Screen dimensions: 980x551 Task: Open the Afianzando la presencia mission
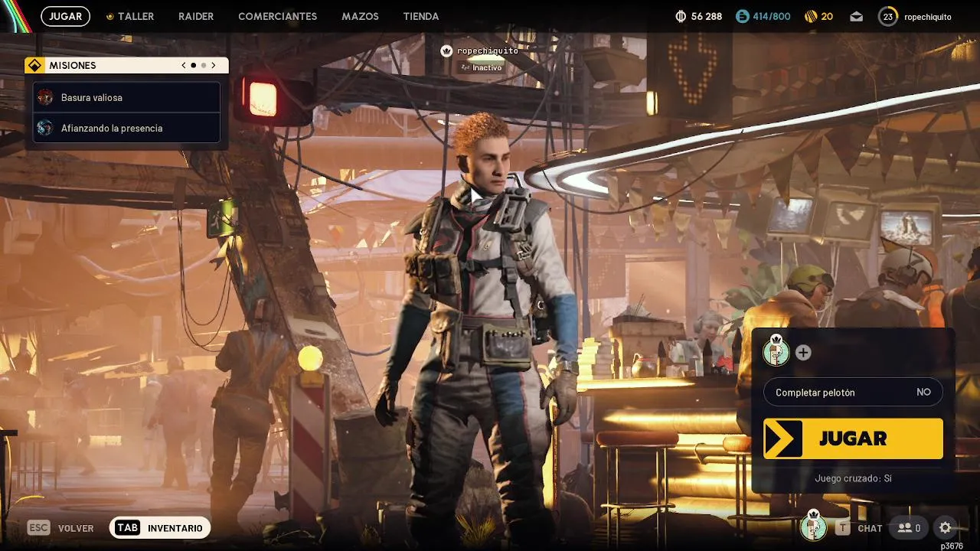coord(126,128)
